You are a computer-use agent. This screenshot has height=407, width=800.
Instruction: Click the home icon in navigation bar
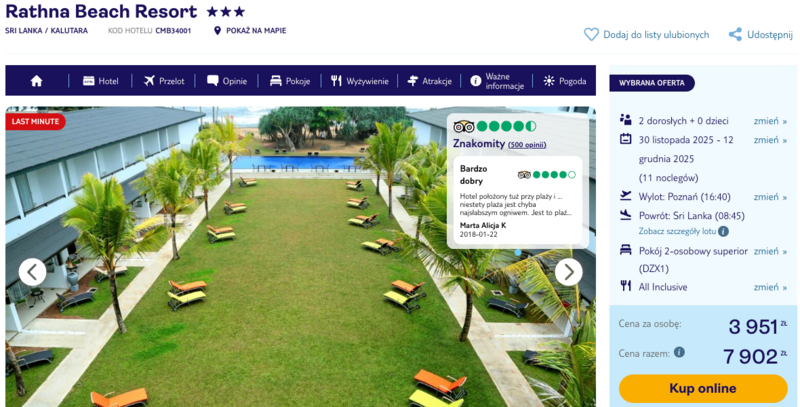[x=36, y=81]
